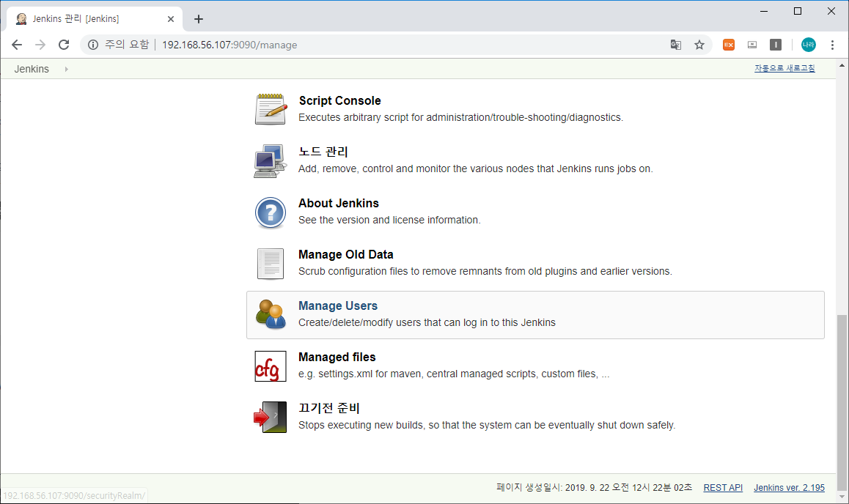The width and height of the screenshot is (849, 504).
Task: Click the Script Console notepad icon
Action: [271, 109]
